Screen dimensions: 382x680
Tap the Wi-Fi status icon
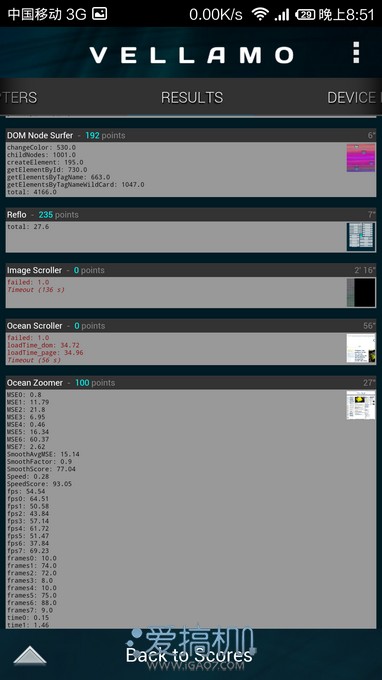[x=260, y=14]
